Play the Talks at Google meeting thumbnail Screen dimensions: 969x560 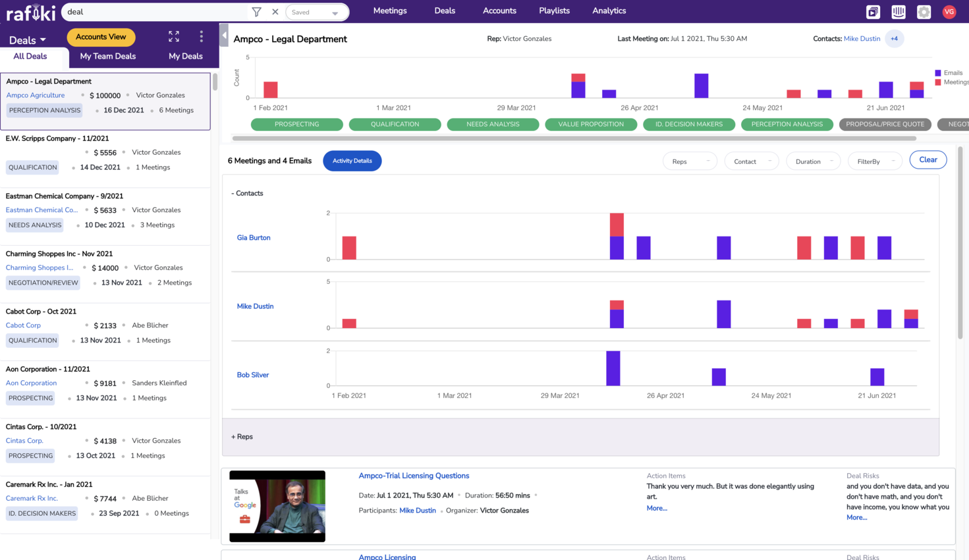[277, 507]
